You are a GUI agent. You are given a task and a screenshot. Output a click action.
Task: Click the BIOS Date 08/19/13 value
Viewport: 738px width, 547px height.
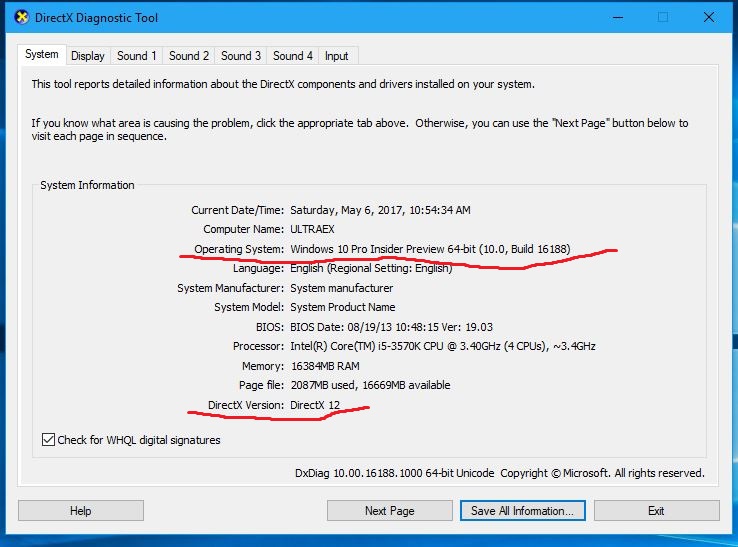click(392, 327)
